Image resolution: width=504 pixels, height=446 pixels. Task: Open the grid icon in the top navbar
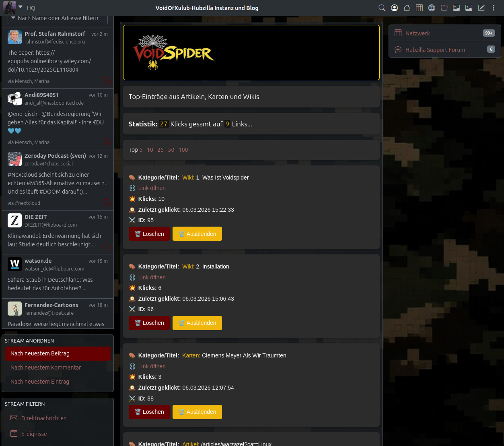click(419, 8)
